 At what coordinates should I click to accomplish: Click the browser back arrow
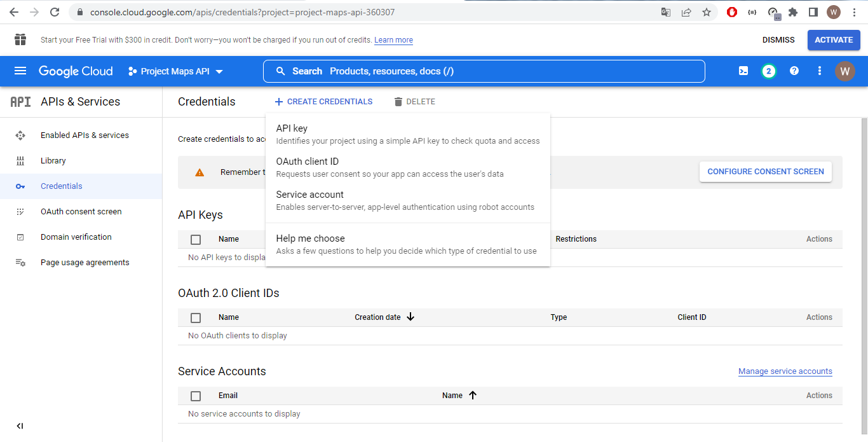[x=14, y=12]
